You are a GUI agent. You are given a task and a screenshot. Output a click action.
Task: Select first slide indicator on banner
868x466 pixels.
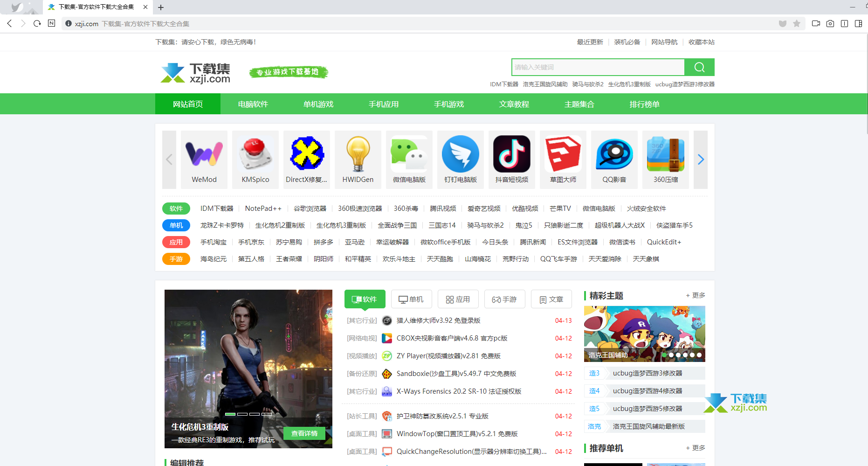pos(230,414)
